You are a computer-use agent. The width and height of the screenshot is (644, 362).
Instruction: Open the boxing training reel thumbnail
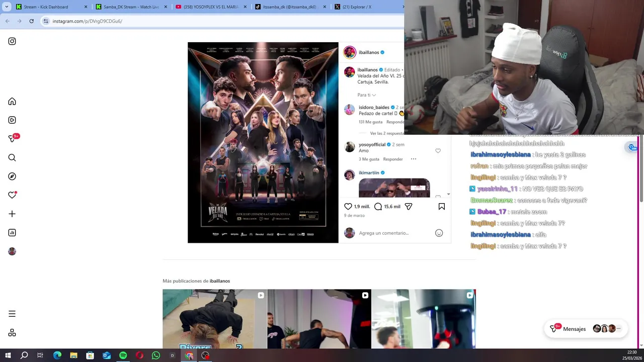319,319
